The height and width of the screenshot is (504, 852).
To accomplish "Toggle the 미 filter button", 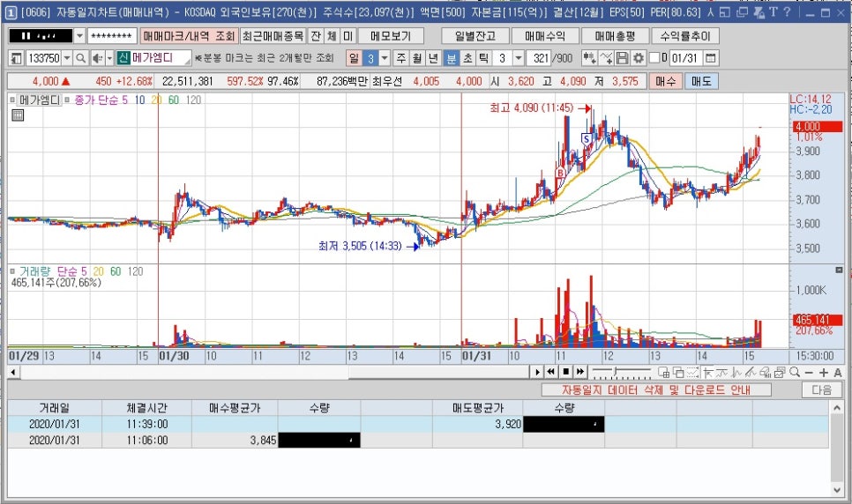I will 348,36.
